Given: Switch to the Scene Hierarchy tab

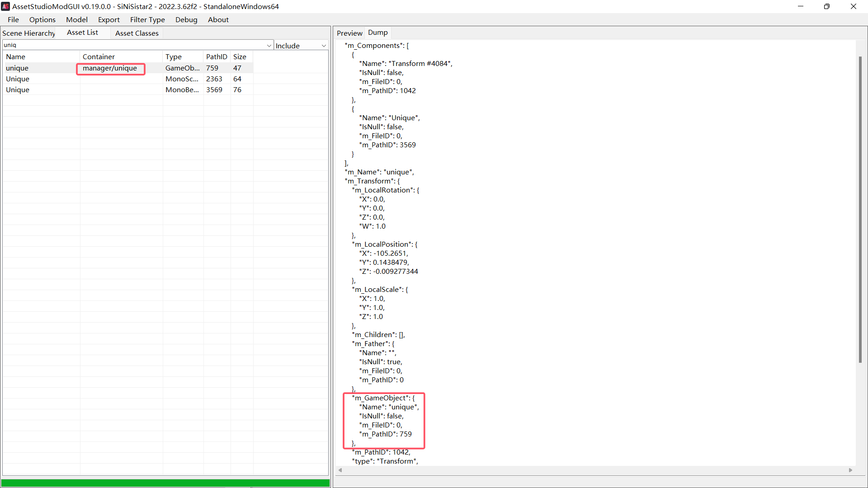Looking at the screenshot, I should click(x=28, y=33).
